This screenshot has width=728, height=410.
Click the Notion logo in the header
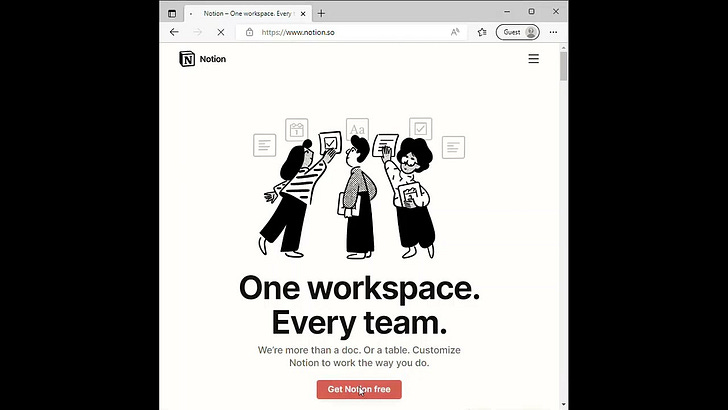point(187,59)
